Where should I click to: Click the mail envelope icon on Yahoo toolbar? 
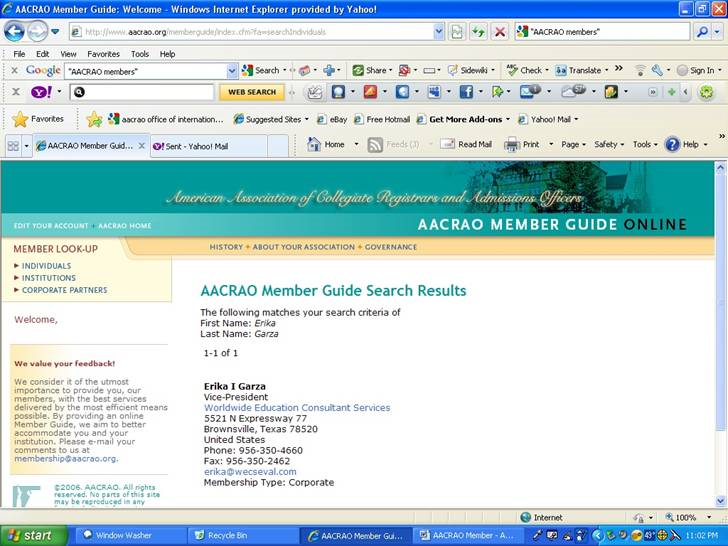(530, 92)
